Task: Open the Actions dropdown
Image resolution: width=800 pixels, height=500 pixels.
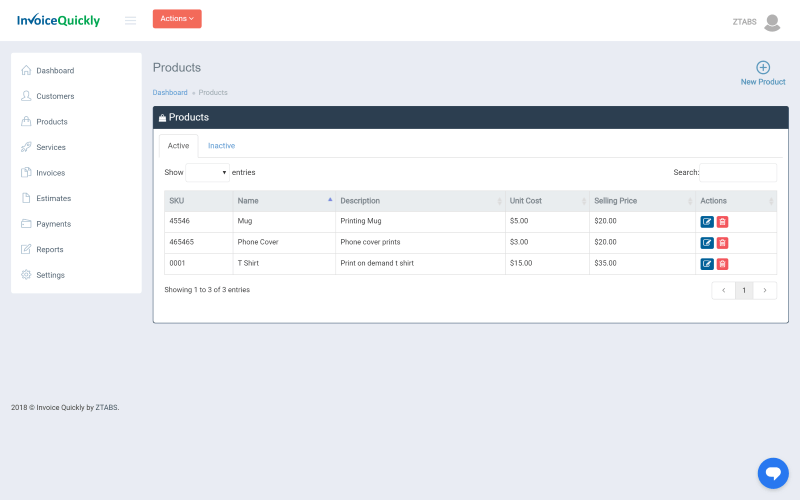Action: click(177, 19)
